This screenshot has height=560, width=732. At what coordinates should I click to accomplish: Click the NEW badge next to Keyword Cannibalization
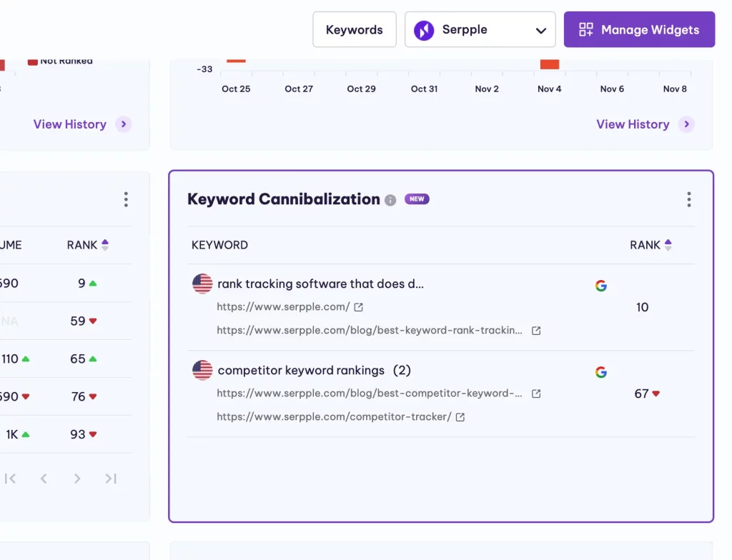[417, 199]
